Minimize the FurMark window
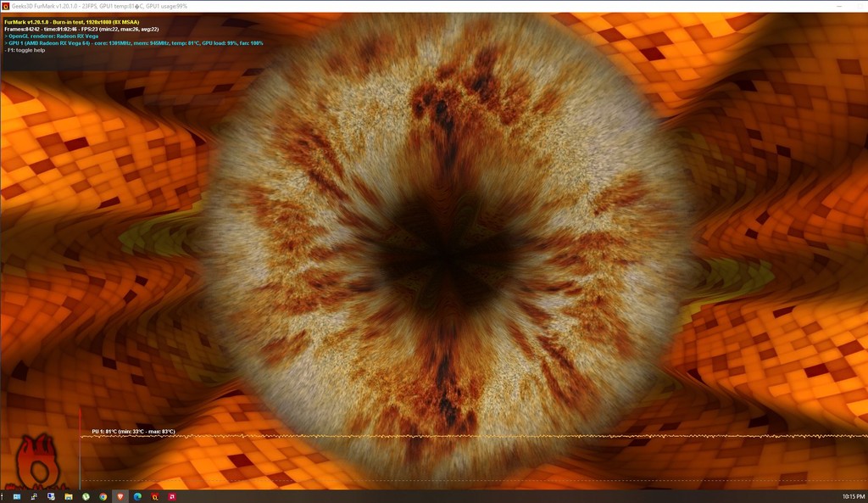Screen dimensions: 868x503 (837, 6)
